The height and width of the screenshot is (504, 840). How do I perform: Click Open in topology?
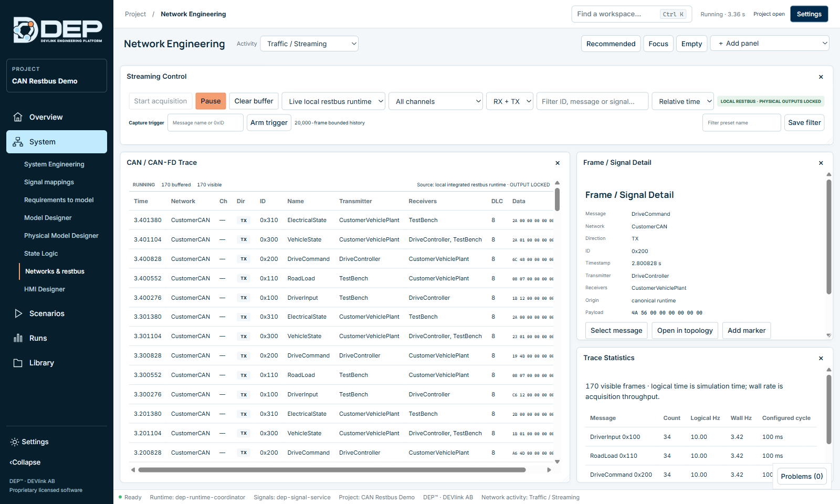coord(685,331)
